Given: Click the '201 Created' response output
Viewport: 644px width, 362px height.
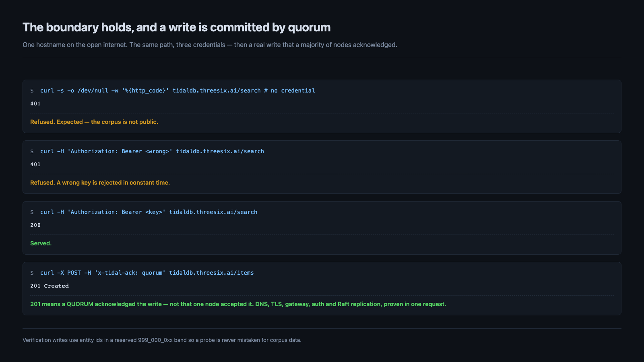Looking at the screenshot, I should (50, 286).
